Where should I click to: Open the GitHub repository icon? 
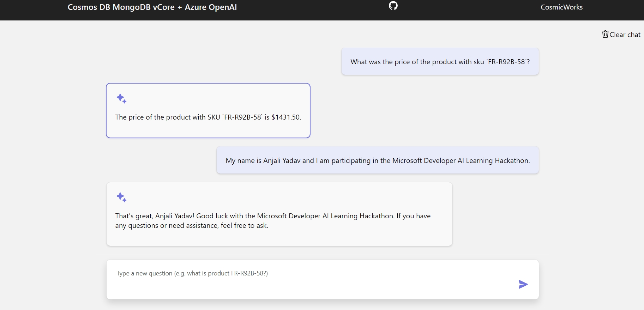click(x=393, y=6)
